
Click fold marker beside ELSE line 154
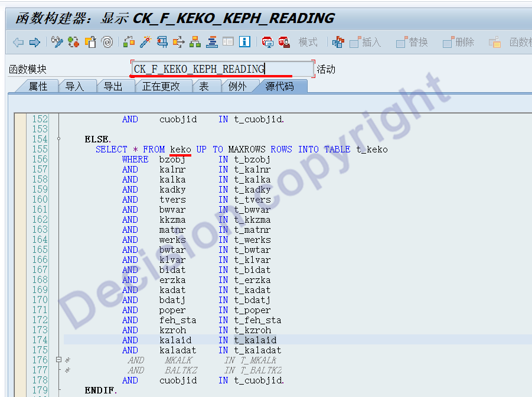pos(58,139)
